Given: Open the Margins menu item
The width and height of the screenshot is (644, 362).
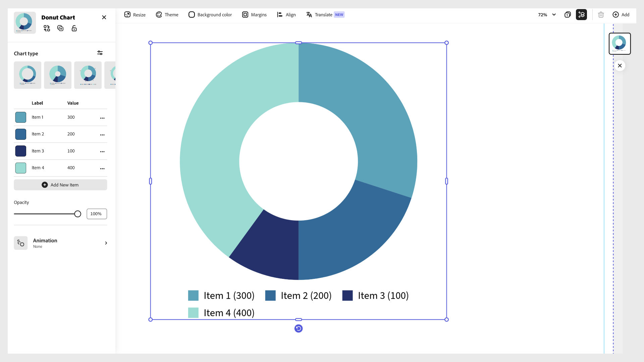Looking at the screenshot, I should pos(254,15).
